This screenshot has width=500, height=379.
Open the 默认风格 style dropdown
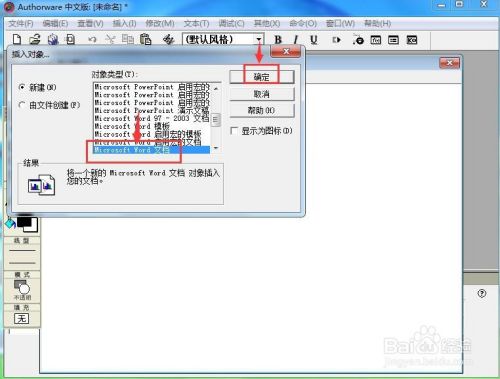(x=259, y=40)
